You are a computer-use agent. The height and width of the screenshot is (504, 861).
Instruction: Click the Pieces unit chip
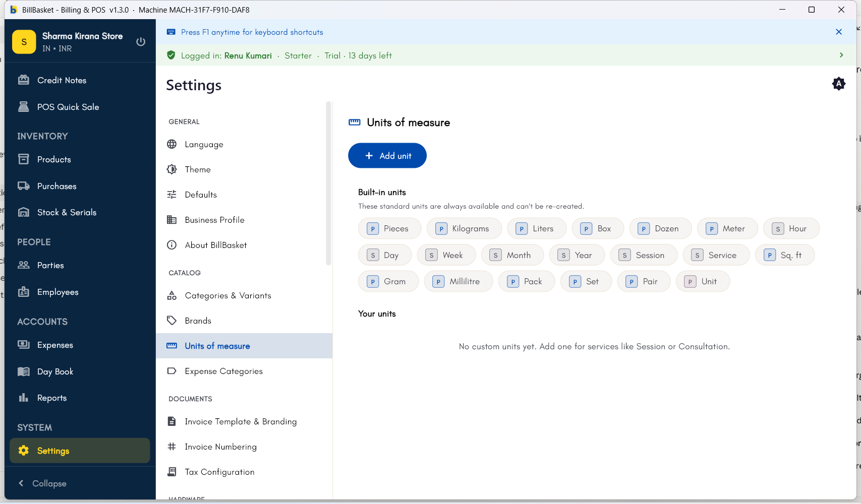pyautogui.click(x=390, y=228)
